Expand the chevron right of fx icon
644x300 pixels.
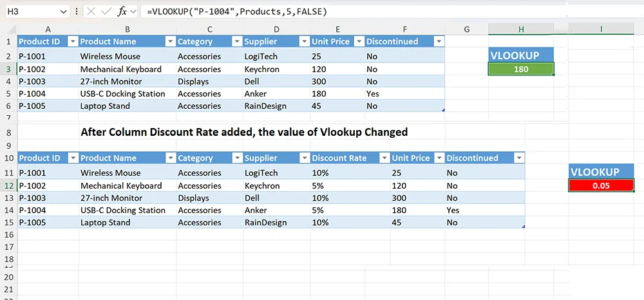coord(133,12)
